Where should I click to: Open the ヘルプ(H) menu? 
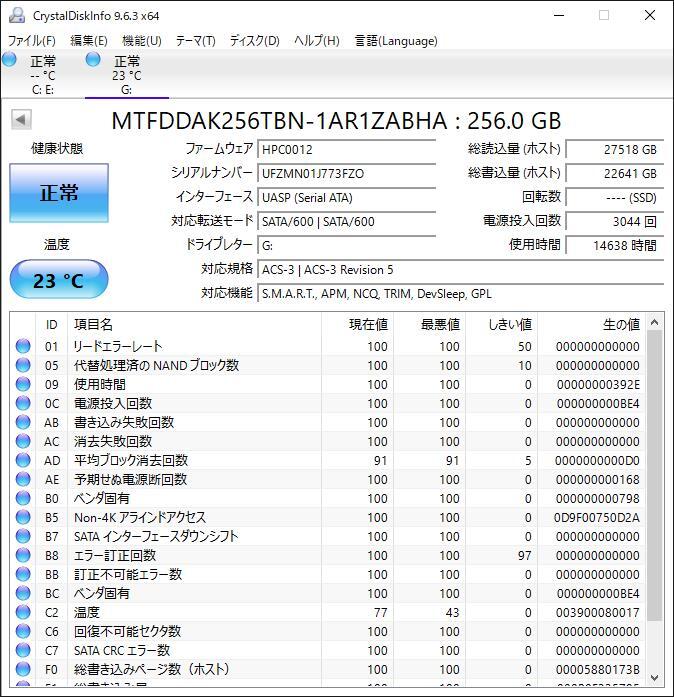click(317, 41)
